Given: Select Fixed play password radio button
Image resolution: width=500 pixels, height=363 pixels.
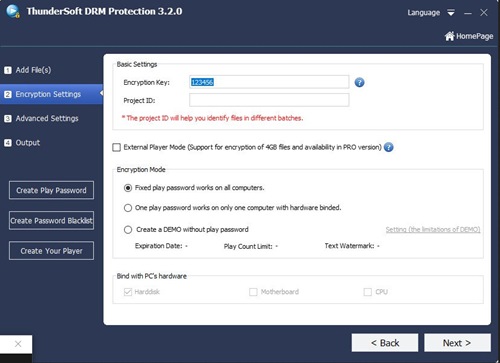Looking at the screenshot, I should [x=128, y=188].
